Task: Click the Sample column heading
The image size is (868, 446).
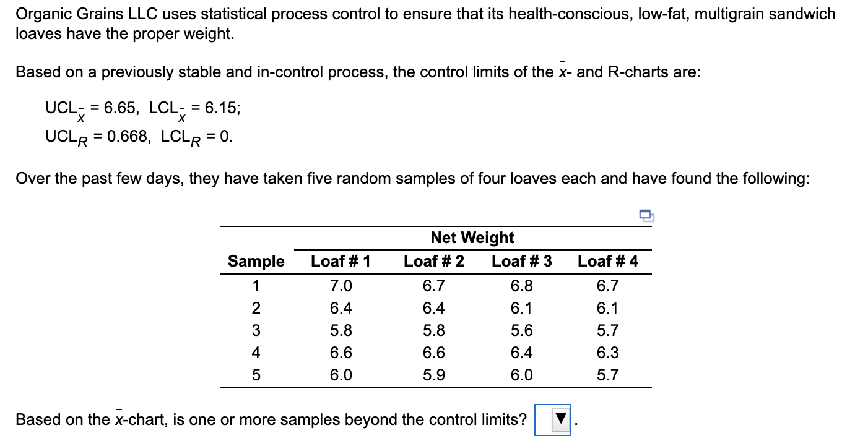Action: pyautogui.click(x=256, y=261)
